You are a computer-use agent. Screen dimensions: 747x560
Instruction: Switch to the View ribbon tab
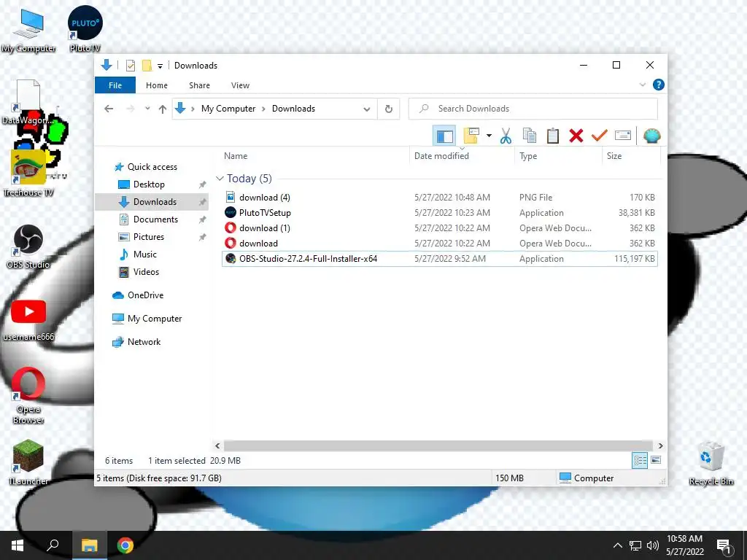pyautogui.click(x=240, y=85)
